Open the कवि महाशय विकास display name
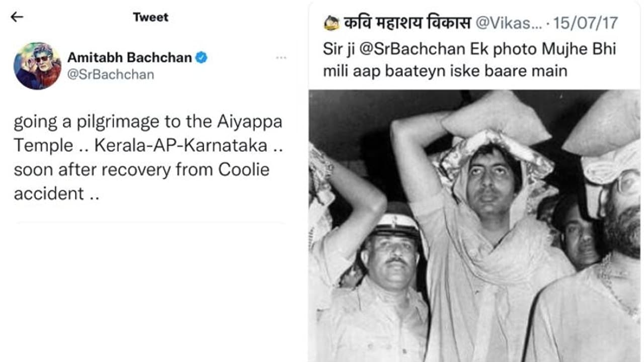This screenshot has width=644, height=362. click(x=408, y=23)
